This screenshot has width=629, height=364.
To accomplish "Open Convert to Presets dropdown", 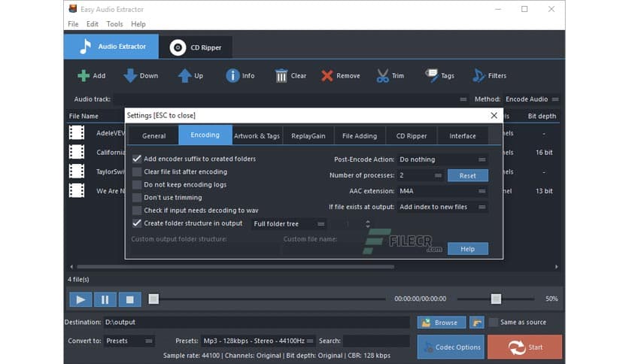I will (129, 341).
